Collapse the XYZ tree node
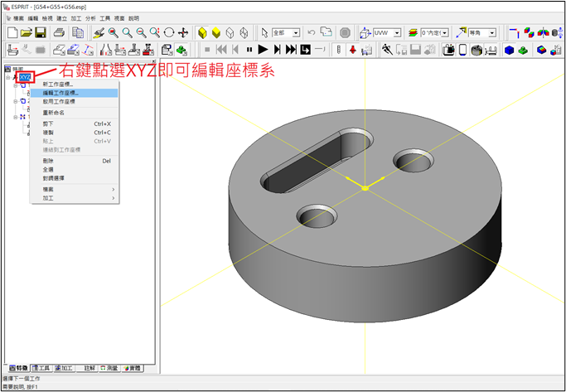 (8, 77)
